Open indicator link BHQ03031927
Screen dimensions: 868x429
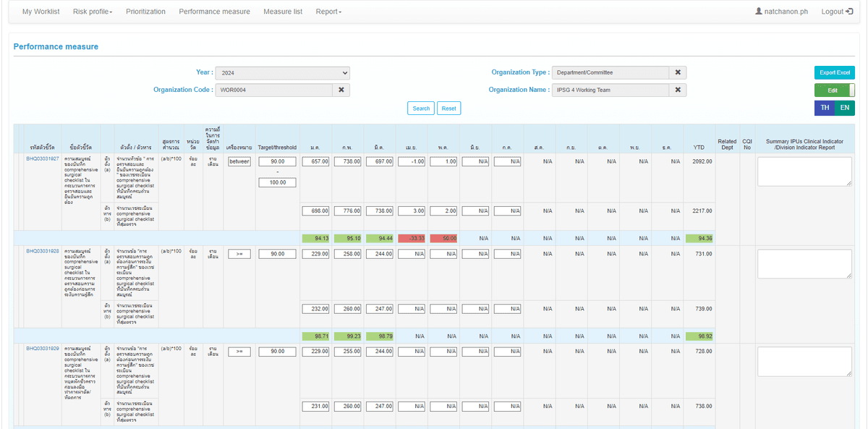point(43,158)
